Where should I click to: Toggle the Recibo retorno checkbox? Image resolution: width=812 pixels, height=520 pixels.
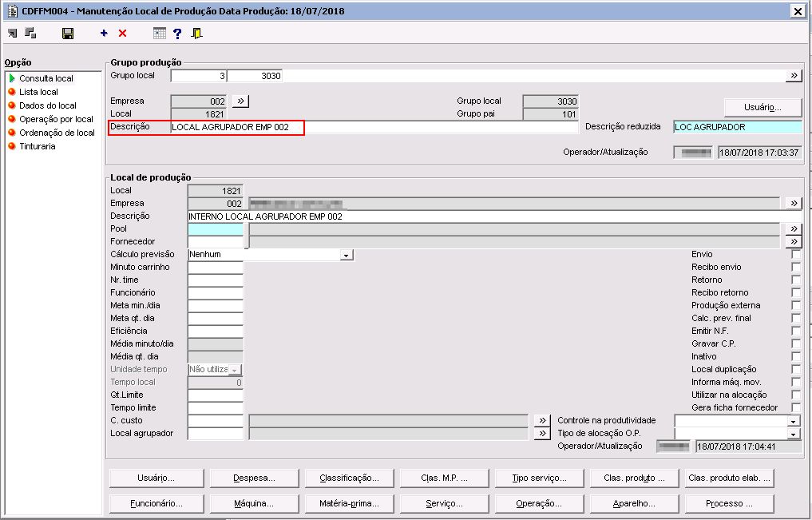click(796, 292)
